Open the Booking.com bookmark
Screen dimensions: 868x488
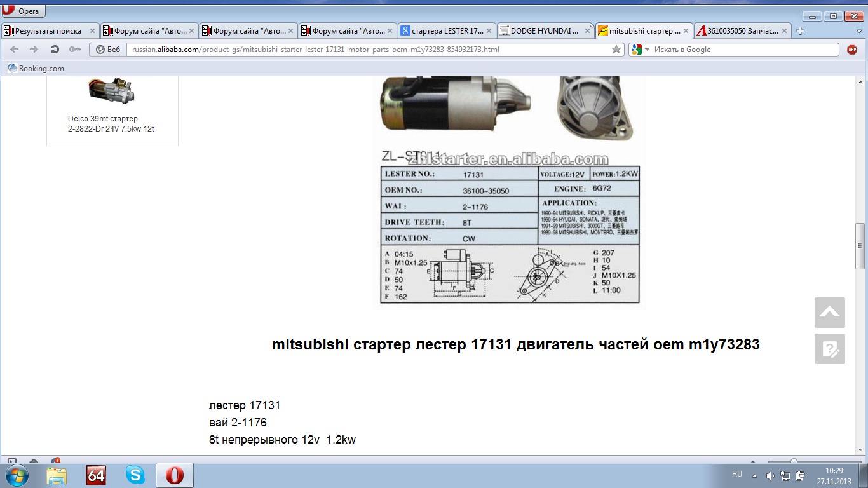pyautogui.click(x=36, y=69)
